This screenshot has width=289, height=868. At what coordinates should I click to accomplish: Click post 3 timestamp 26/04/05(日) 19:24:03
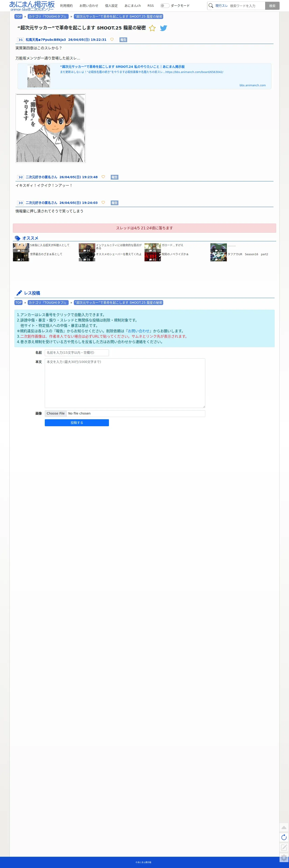[x=79, y=203]
